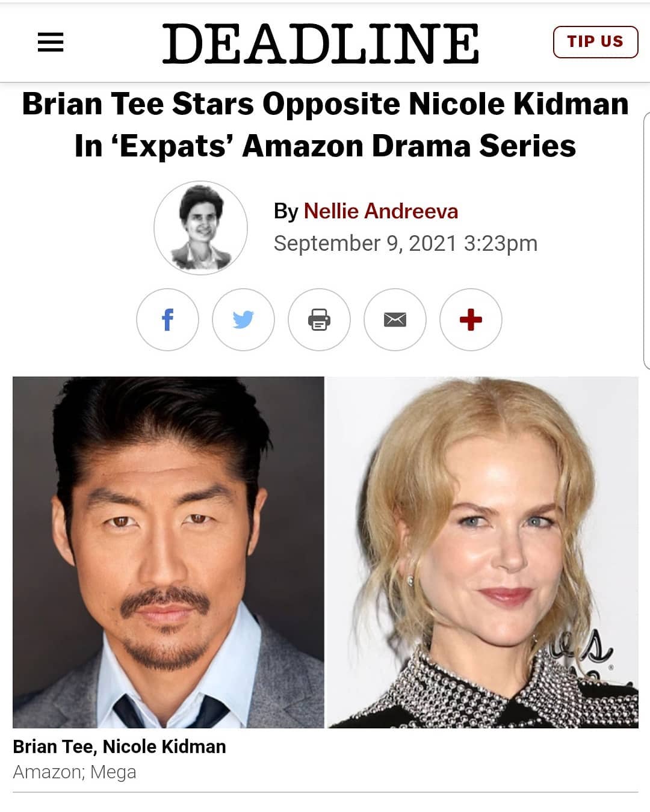Share the article on Facebook

coord(167,319)
